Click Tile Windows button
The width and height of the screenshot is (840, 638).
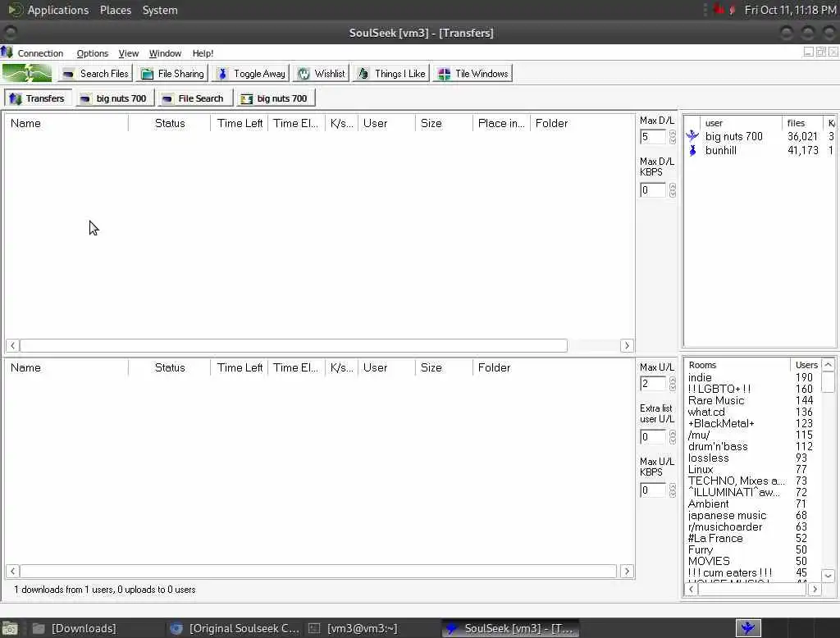[472, 73]
